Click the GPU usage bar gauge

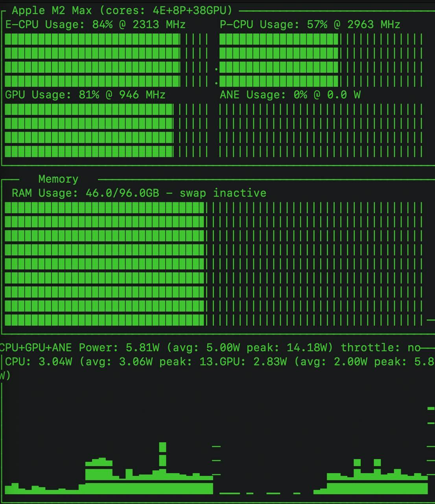[106, 130]
